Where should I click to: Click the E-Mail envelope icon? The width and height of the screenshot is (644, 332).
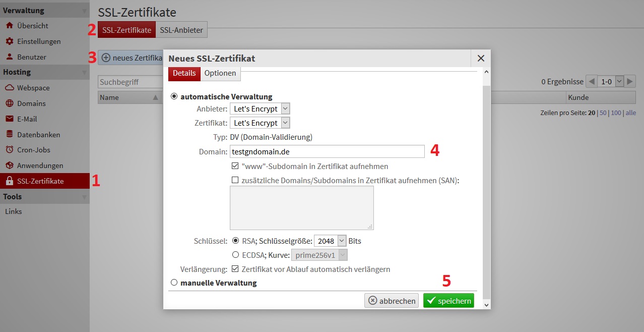(9, 119)
